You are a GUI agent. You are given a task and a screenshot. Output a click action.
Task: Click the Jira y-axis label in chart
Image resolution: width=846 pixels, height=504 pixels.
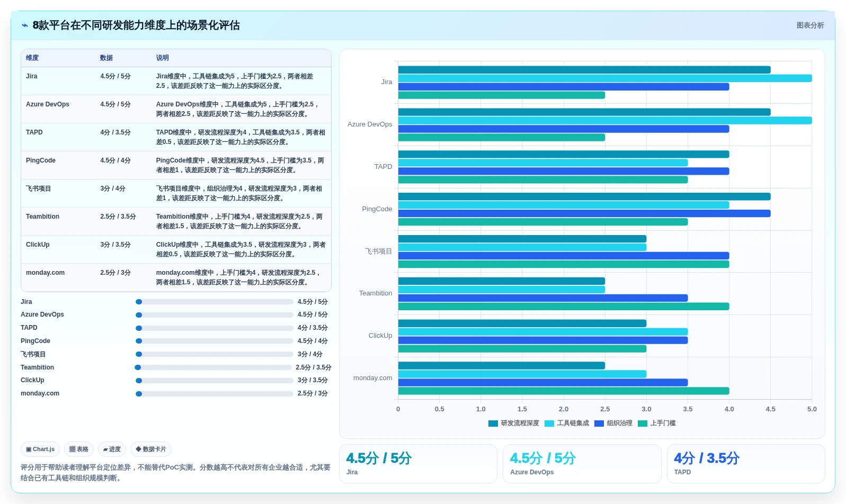387,82
